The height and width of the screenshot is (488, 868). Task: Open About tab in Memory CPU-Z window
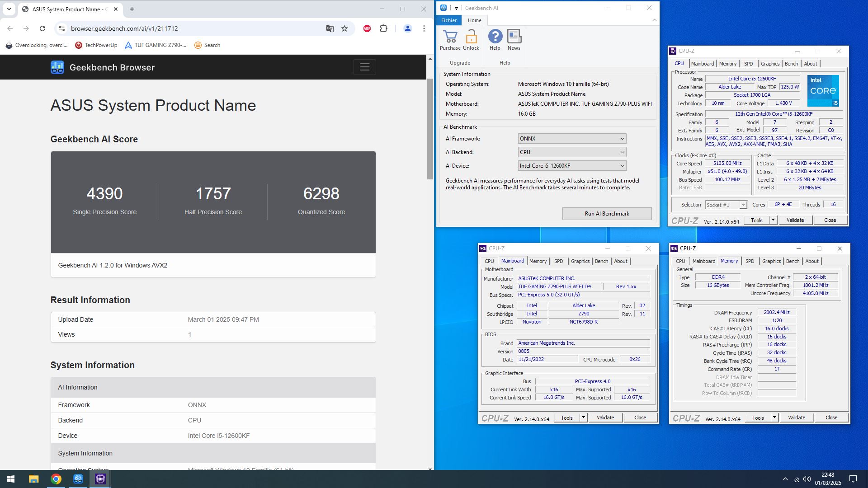click(812, 261)
